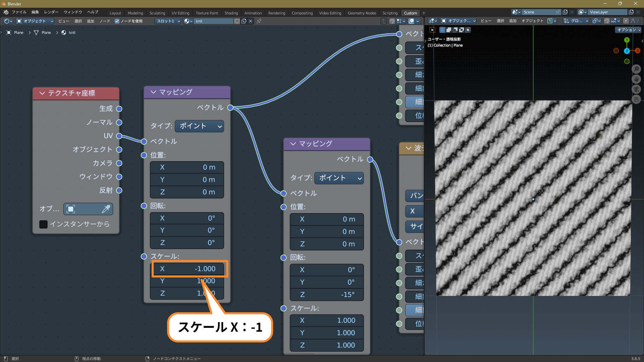Switch perspective/orthographic grid gizmo

(636, 99)
